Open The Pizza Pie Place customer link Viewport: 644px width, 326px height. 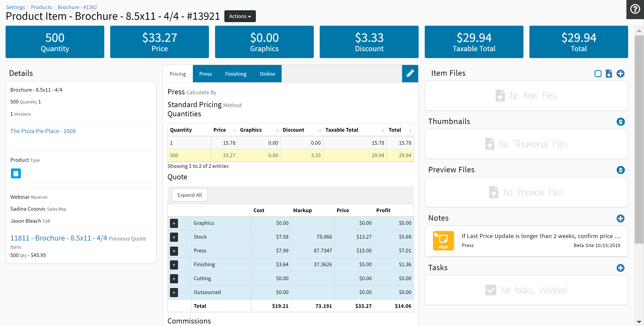click(43, 131)
